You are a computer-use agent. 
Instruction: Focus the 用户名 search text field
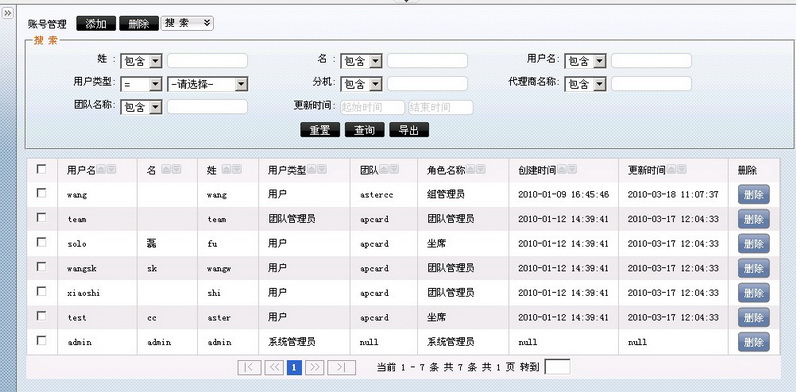point(651,61)
